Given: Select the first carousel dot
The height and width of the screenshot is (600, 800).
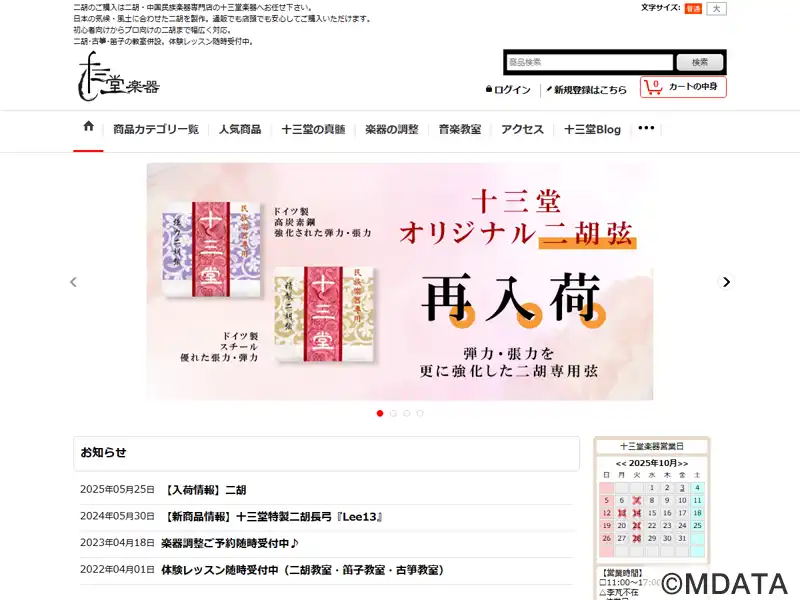Looking at the screenshot, I should coord(380,413).
